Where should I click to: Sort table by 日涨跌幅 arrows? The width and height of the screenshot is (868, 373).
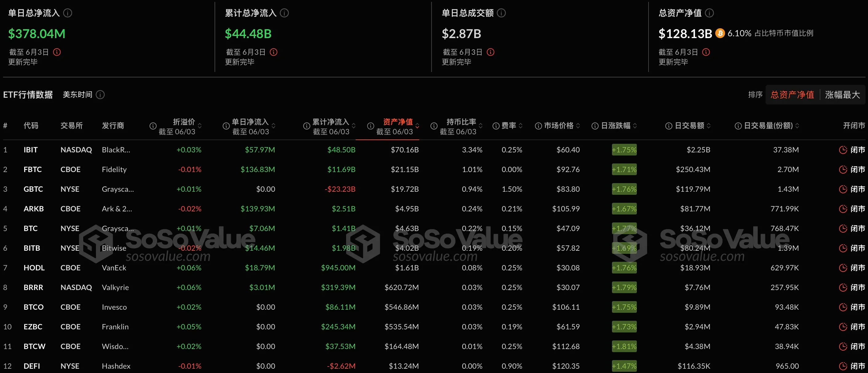(635, 126)
